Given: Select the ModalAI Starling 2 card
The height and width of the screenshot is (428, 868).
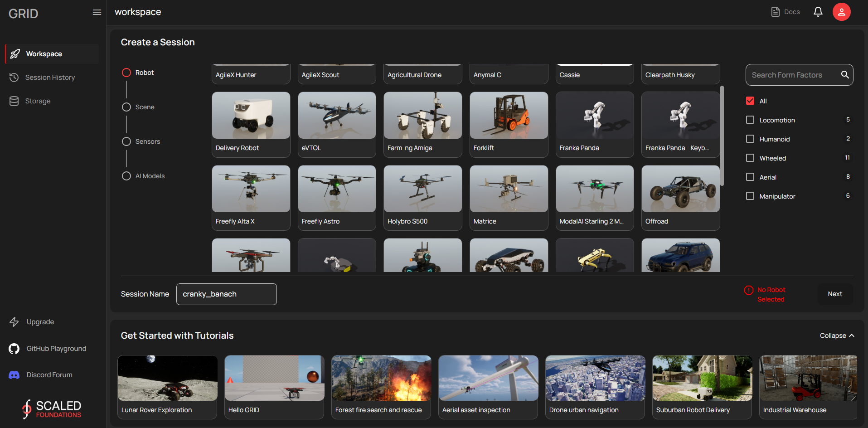Looking at the screenshot, I should (595, 198).
